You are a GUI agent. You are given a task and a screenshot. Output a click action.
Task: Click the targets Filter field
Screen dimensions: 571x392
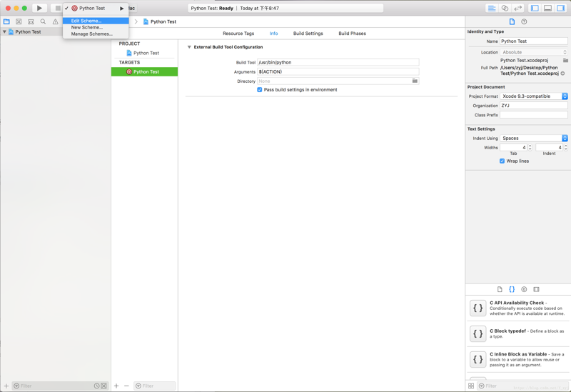[155, 386]
